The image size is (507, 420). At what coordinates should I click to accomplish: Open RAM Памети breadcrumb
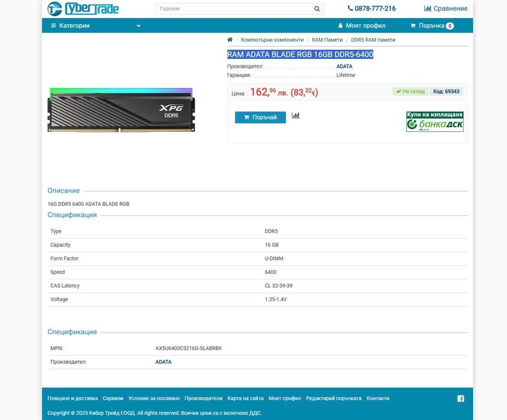click(327, 40)
